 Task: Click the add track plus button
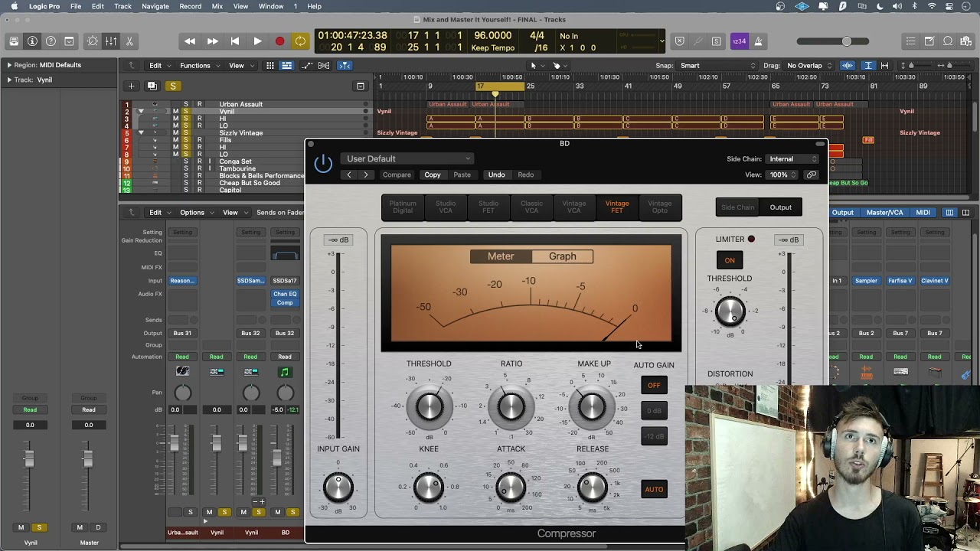pyautogui.click(x=131, y=86)
